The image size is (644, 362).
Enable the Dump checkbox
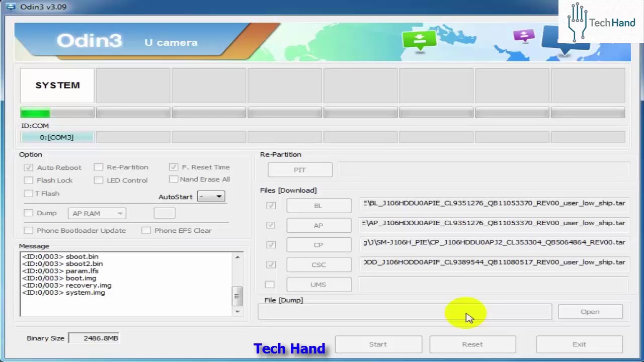(28, 213)
